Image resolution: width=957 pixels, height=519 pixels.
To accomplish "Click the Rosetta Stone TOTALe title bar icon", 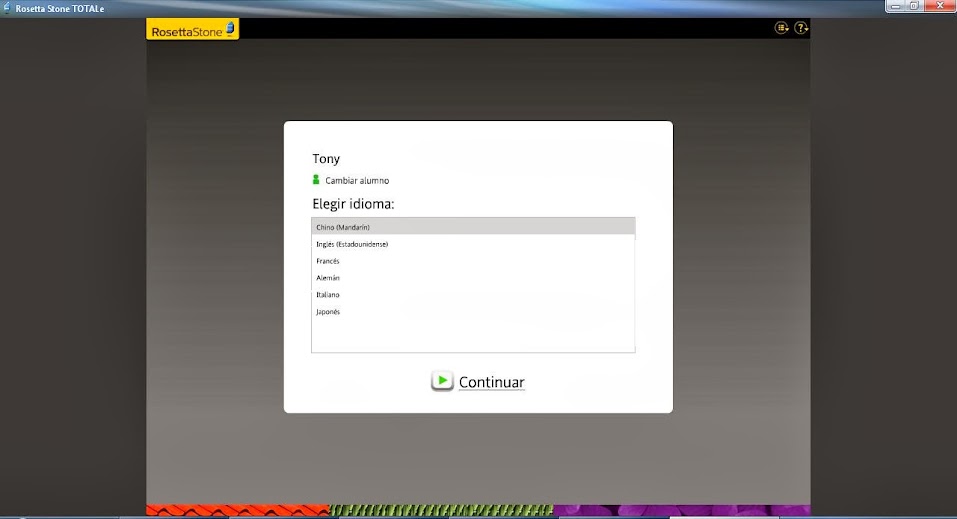I will click(7, 8).
